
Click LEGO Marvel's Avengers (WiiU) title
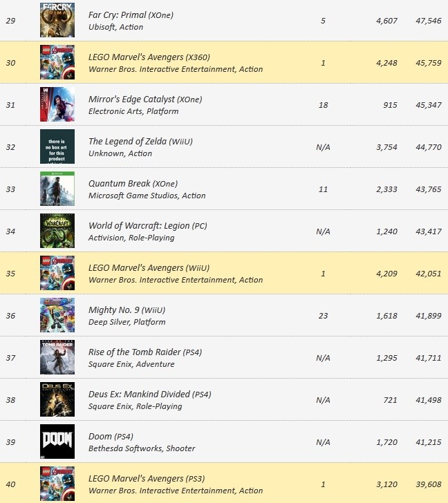click(149, 268)
